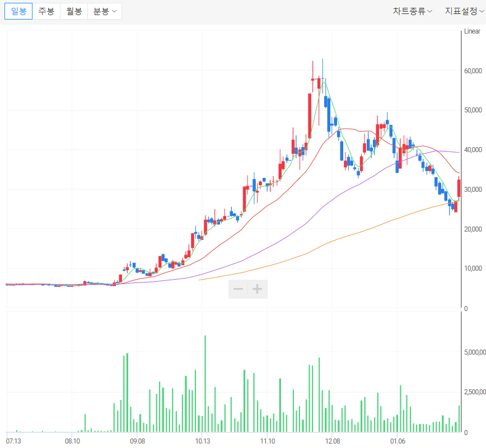Click the tallest volume bar near 10.13

pos(205,384)
